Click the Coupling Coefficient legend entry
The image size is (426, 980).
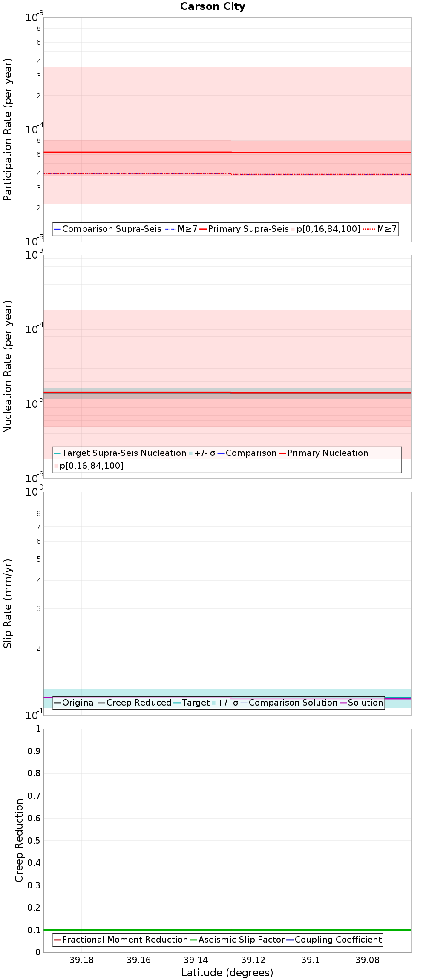(x=334, y=940)
